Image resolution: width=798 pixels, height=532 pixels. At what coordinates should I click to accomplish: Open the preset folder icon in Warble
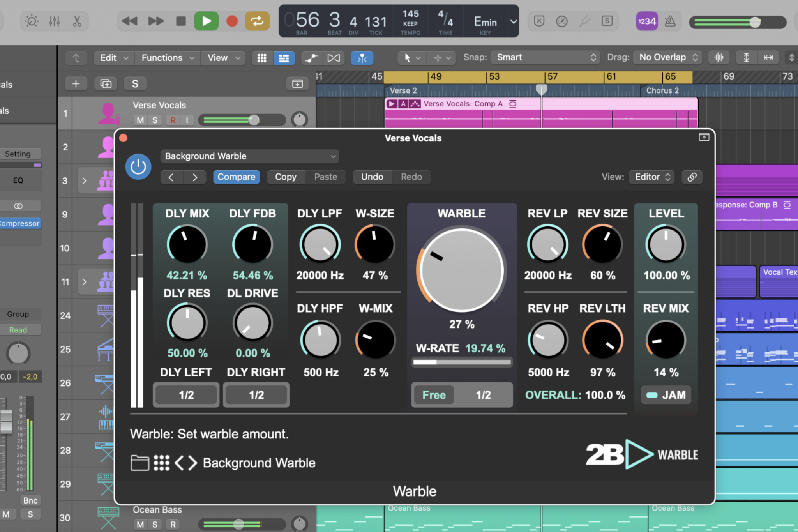coord(139,463)
